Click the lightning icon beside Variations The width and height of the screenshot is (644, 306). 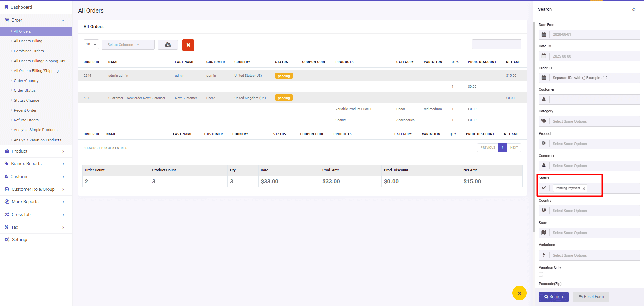coord(544,255)
